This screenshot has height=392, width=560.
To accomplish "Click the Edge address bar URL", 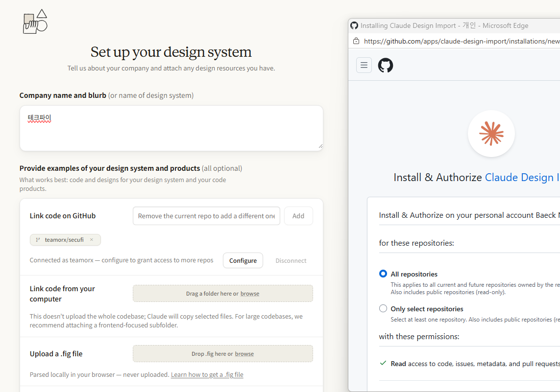I will click(462, 42).
